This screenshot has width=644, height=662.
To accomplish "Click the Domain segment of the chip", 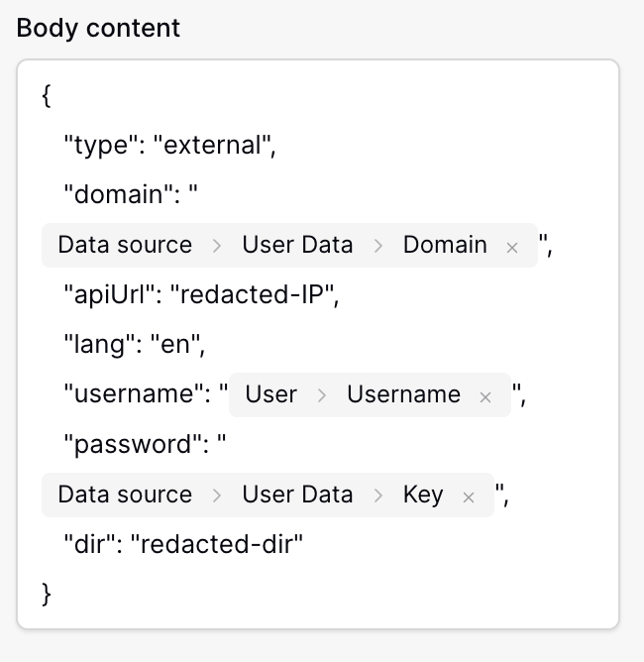I will pos(445,245).
